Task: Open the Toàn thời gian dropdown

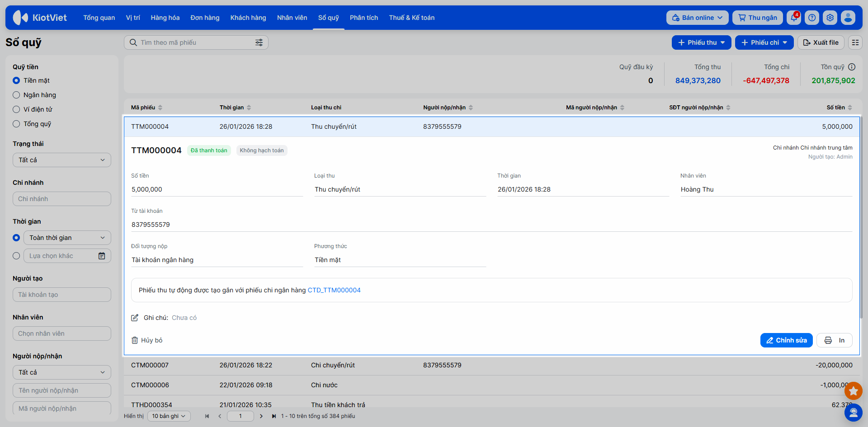Action: (x=67, y=238)
